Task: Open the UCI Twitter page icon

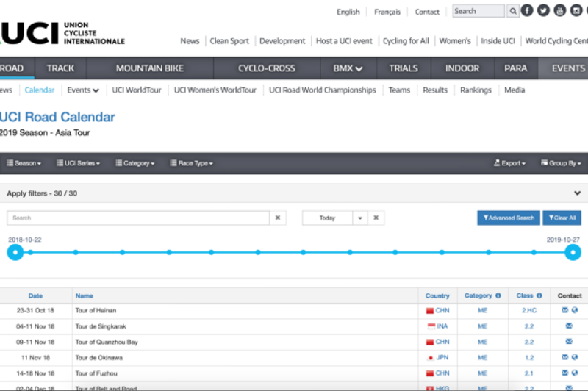Action: click(543, 10)
